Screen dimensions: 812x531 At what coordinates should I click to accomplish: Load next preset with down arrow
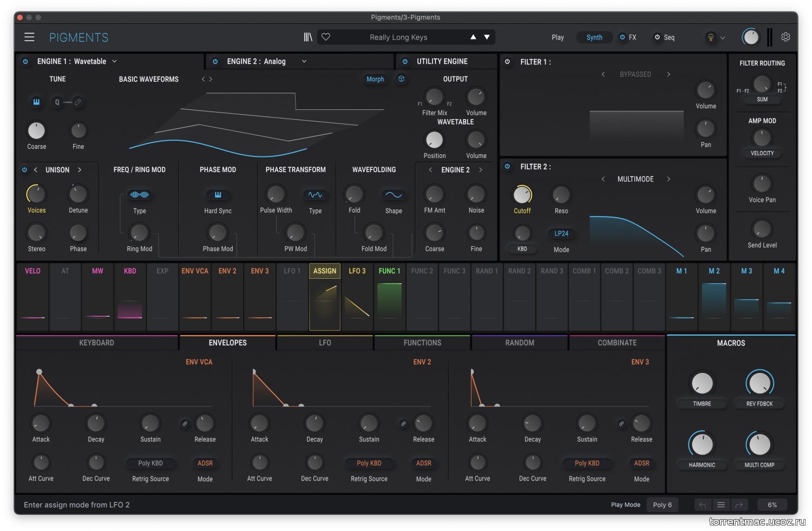tap(487, 37)
